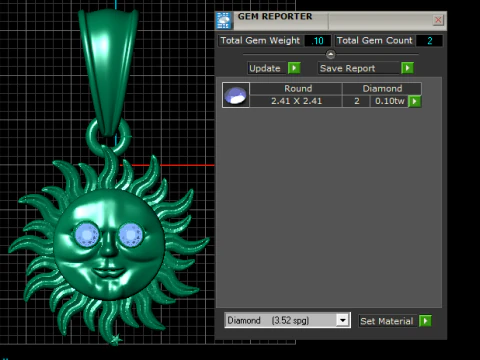Click the Total Gem Weight label
This screenshot has height=360, width=480.
pos(260,41)
